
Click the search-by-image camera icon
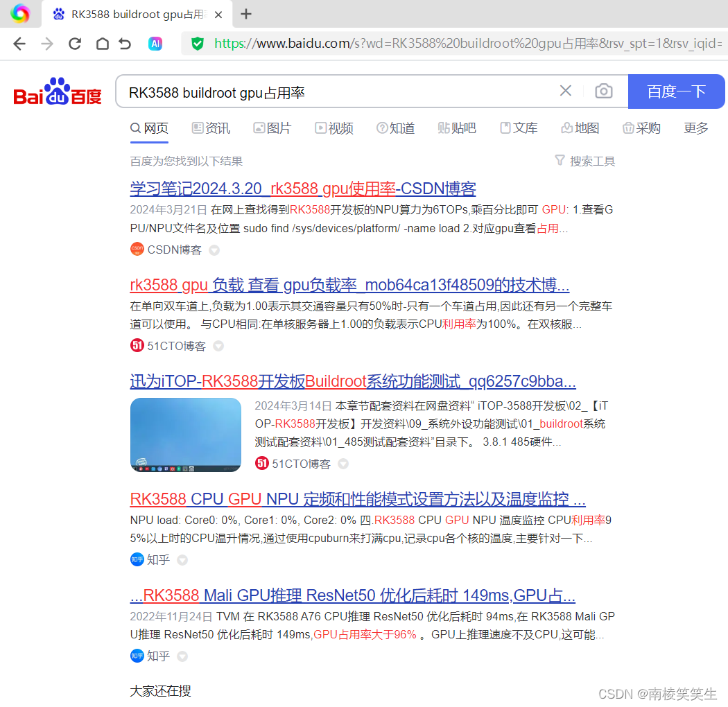(603, 91)
